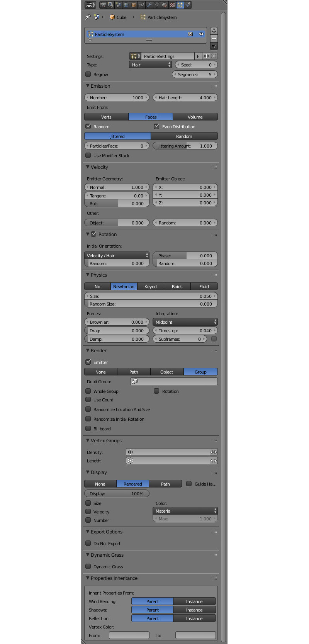Open the particle Type dropdown showing Hair
The width and height of the screenshot is (309, 644).
pyautogui.click(x=150, y=65)
